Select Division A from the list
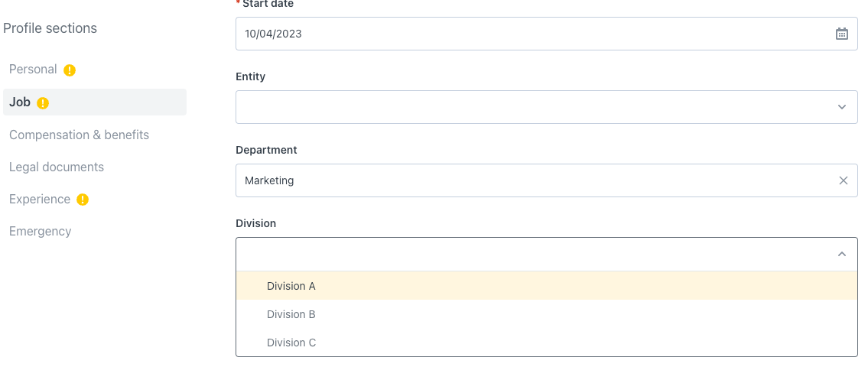The width and height of the screenshot is (868, 367). (x=546, y=286)
